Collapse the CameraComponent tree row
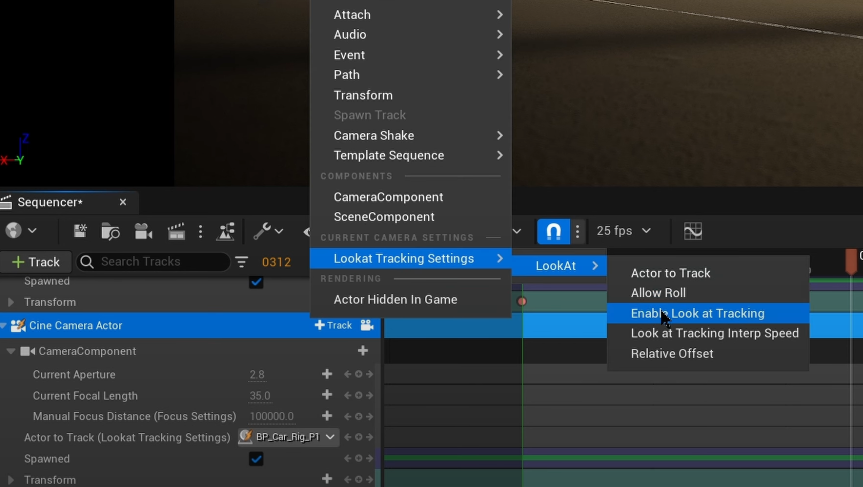The width and height of the screenshot is (863, 487). 11,351
